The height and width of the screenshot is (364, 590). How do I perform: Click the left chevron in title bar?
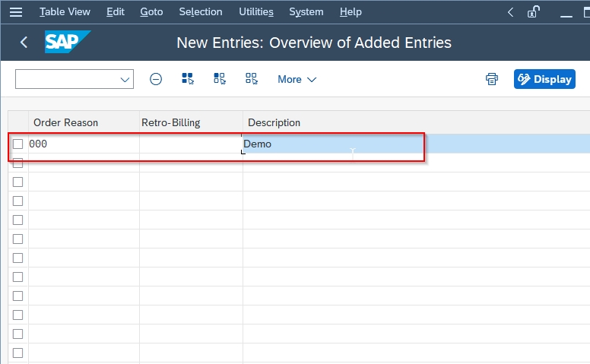(510, 12)
